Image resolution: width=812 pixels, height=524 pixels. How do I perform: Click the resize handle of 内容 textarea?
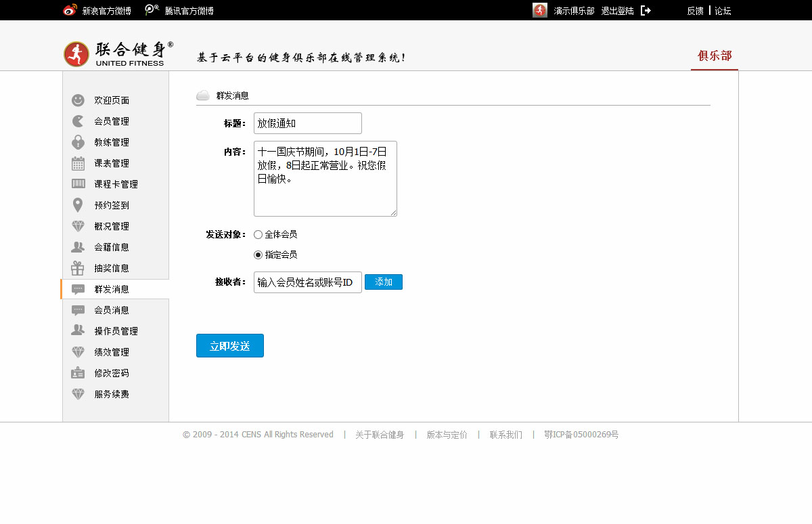(393, 213)
